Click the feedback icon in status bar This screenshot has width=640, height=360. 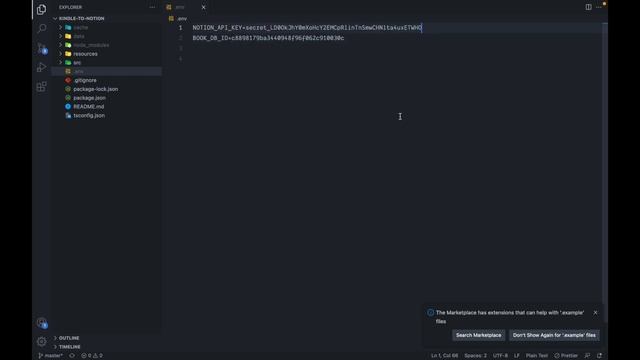tap(587, 356)
